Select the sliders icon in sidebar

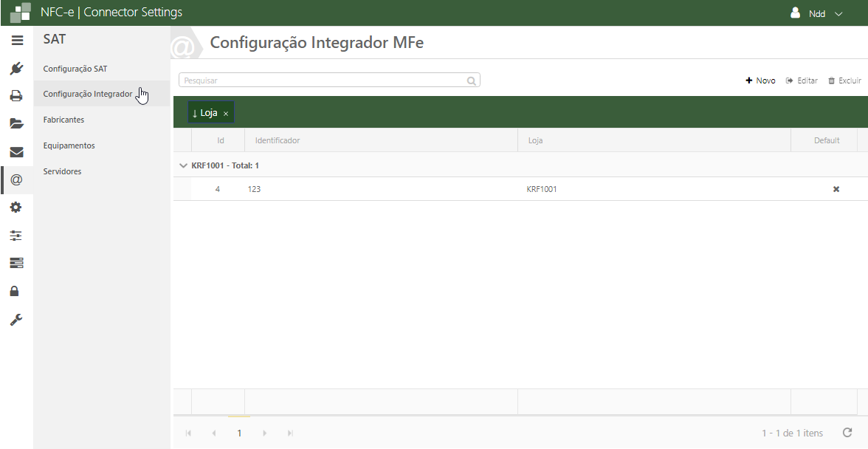(16, 236)
